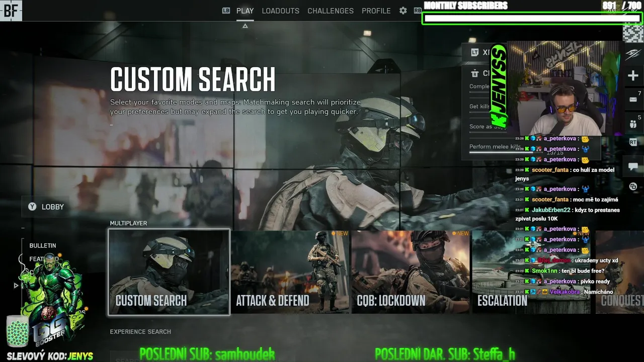
Task: Click the copy-window icon below chat bubble
Action: coord(633,187)
